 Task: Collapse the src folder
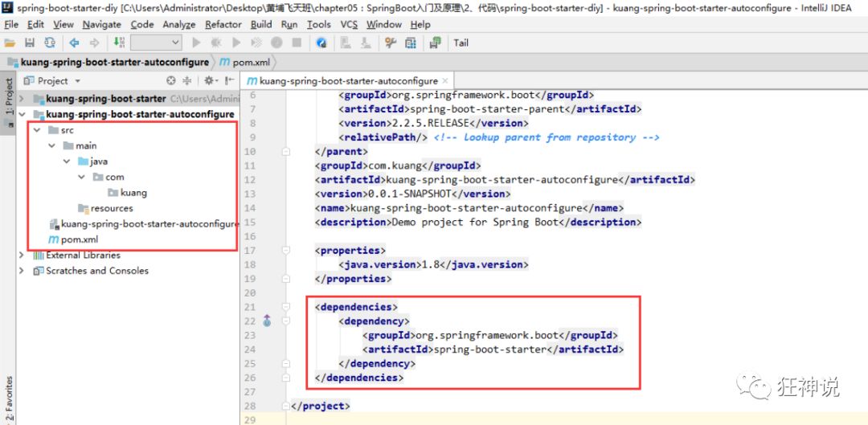click(x=37, y=130)
